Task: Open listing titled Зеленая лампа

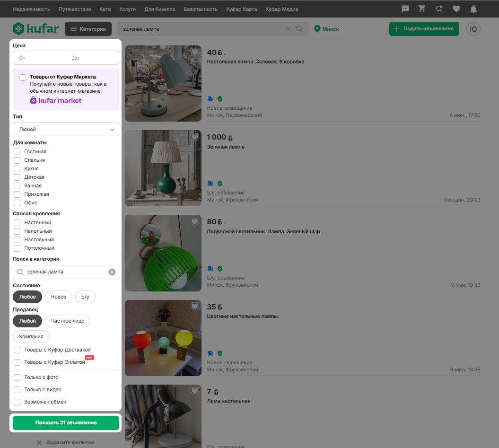Action: [226, 147]
